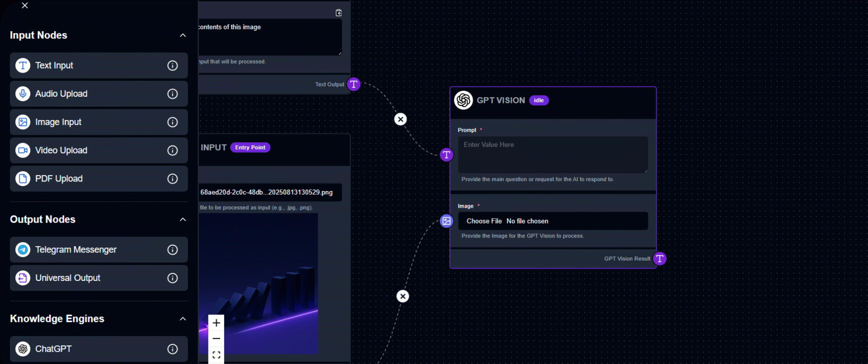The image size is (868, 364).
Task: Remove the image connection edge
Action: (x=403, y=296)
